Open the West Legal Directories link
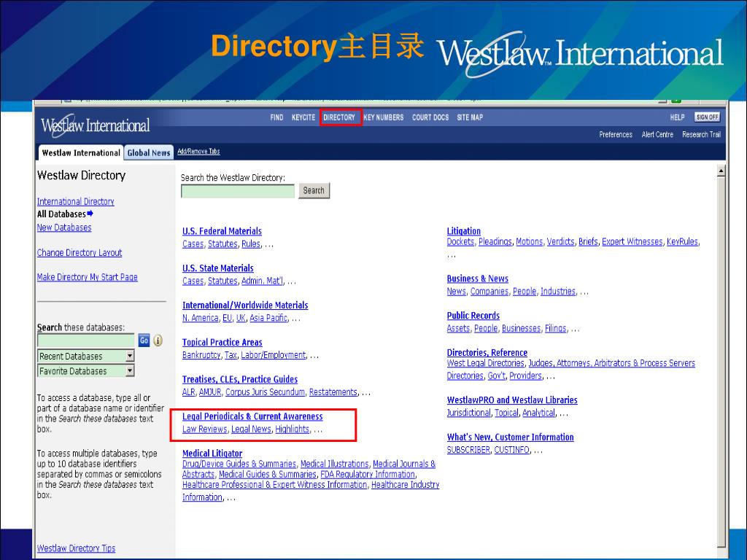This screenshot has width=747, height=560. (x=485, y=363)
